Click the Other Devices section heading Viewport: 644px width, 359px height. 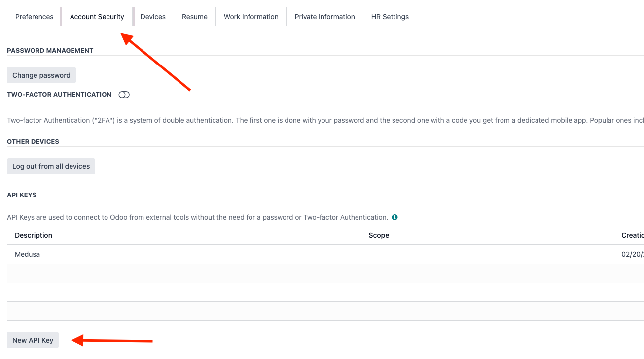coord(33,141)
